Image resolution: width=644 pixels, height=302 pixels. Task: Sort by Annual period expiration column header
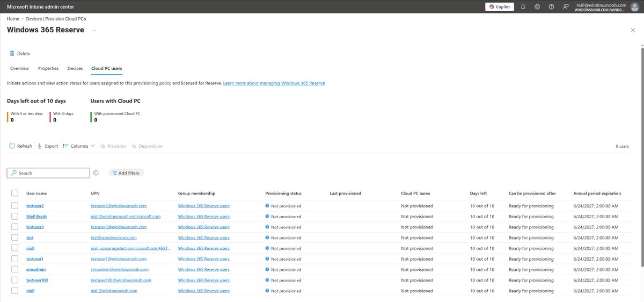pyautogui.click(x=597, y=193)
